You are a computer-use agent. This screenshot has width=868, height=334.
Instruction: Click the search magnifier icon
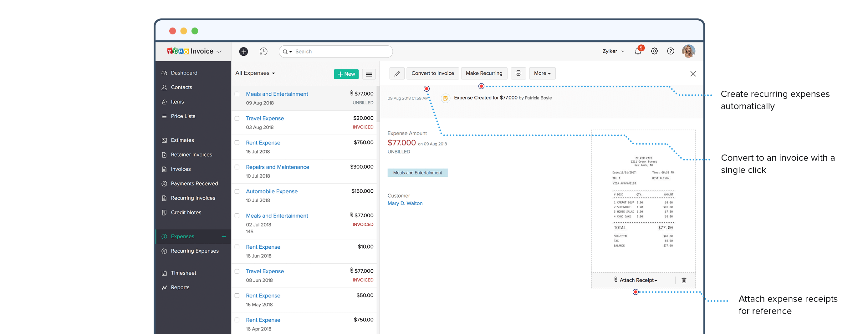[x=285, y=52]
